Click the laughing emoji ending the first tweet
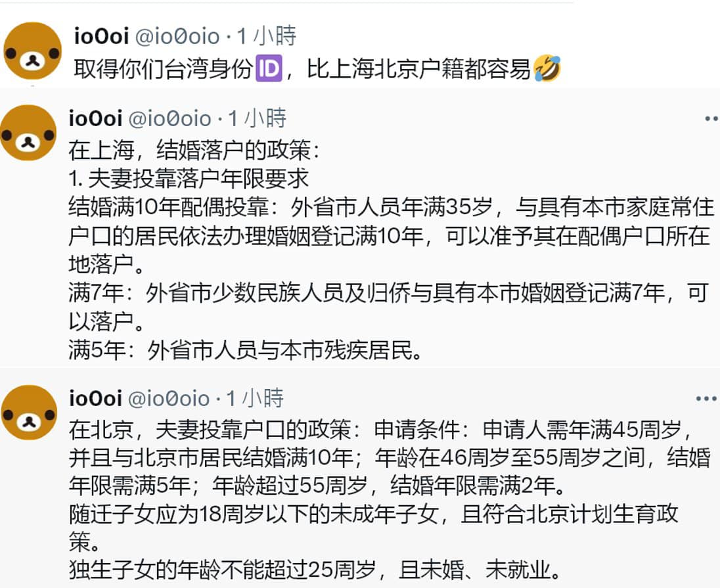 point(547,69)
